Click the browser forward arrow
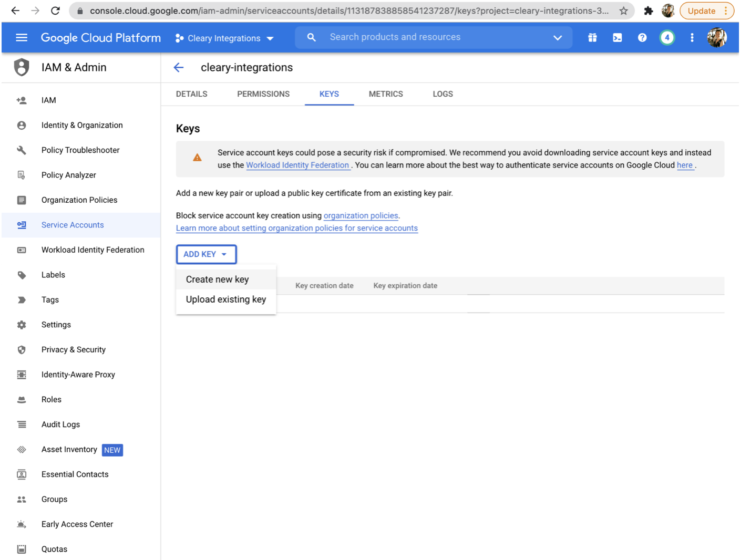This screenshot has height=560, width=740. [35, 11]
